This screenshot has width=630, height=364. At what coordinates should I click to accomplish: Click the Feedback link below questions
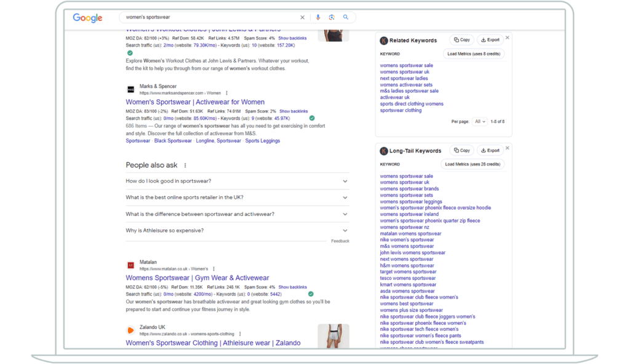pos(340,241)
